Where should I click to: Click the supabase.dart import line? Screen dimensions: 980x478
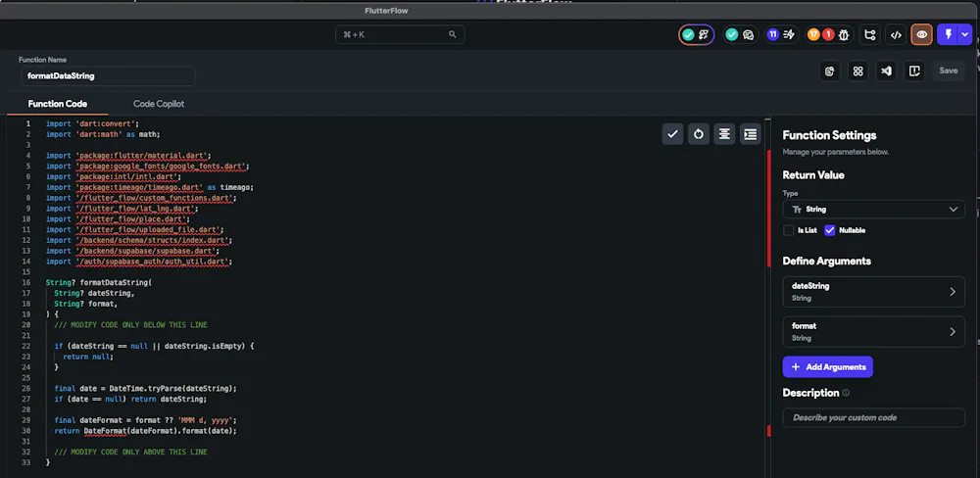[x=133, y=251]
